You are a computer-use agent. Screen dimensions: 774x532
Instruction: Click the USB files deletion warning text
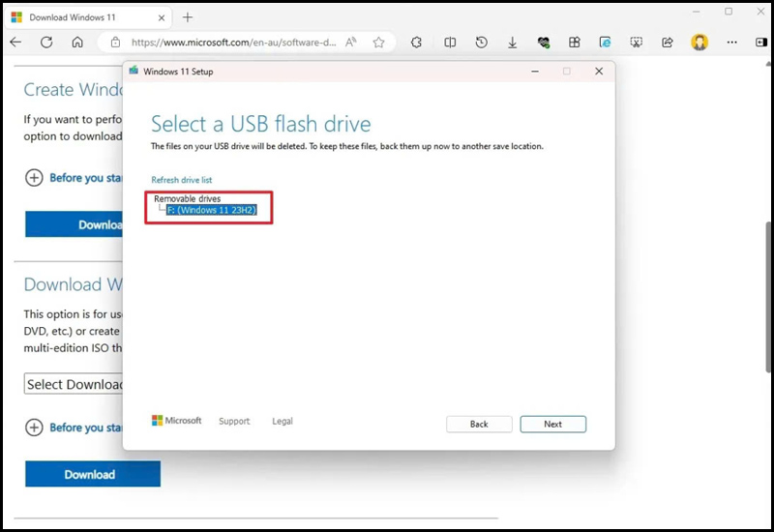[x=346, y=146]
